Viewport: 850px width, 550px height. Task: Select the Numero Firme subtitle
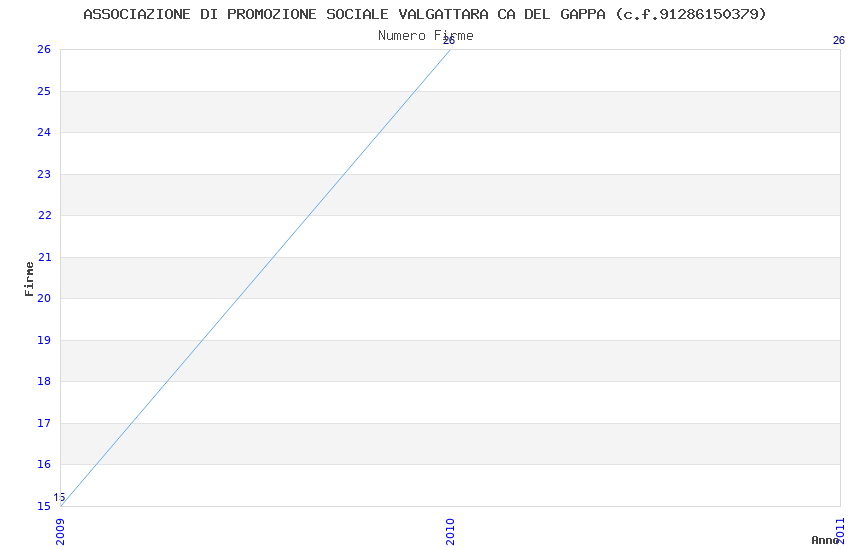pyautogui.click(x=426, y=36)
